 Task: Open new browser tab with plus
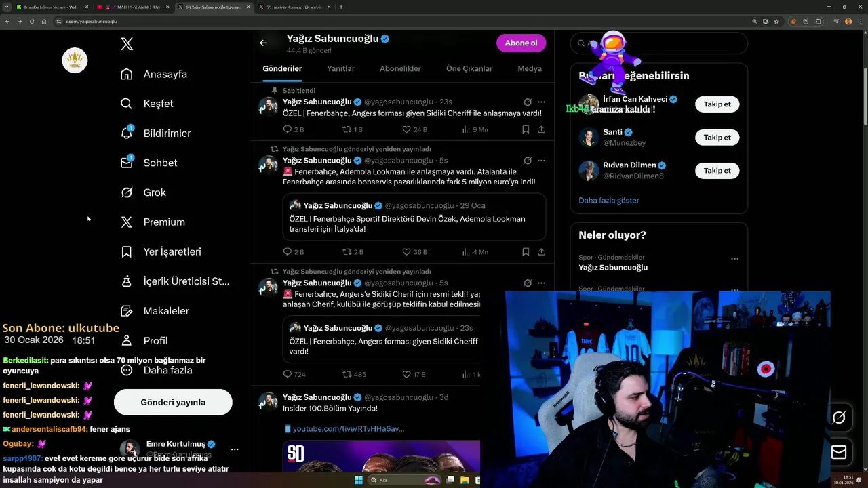pyautogui.click(x=340, y=7)
